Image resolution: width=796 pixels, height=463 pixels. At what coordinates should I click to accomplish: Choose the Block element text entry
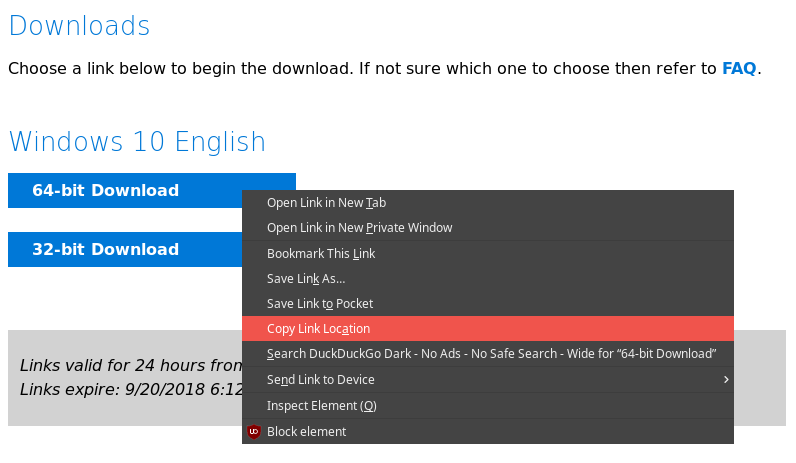click(306, 432)
